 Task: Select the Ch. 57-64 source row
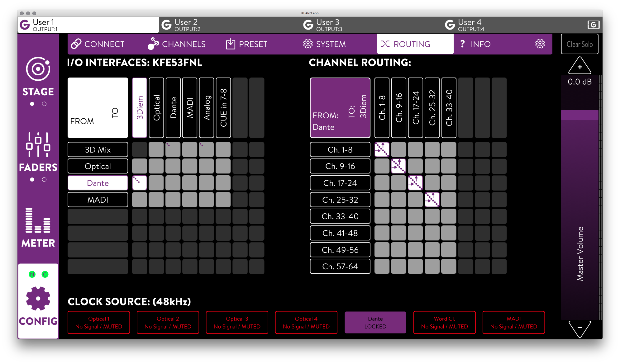pos(340,267)
